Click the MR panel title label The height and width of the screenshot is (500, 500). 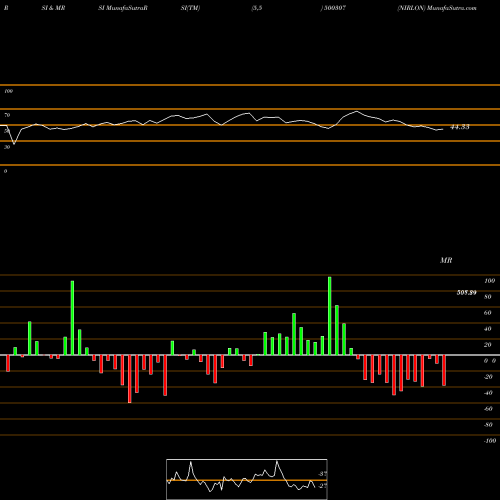pos(446,260)
